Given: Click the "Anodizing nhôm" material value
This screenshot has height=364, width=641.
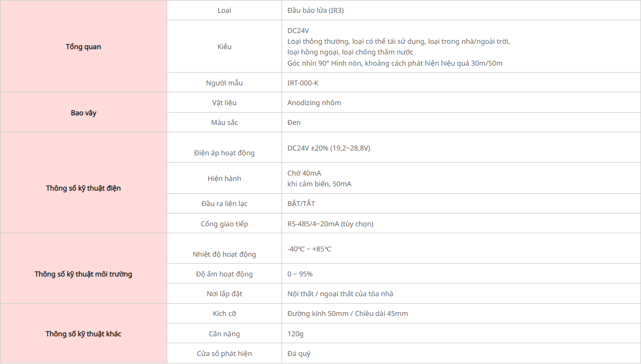Looking at the screenshot, I should coord(314,102).
